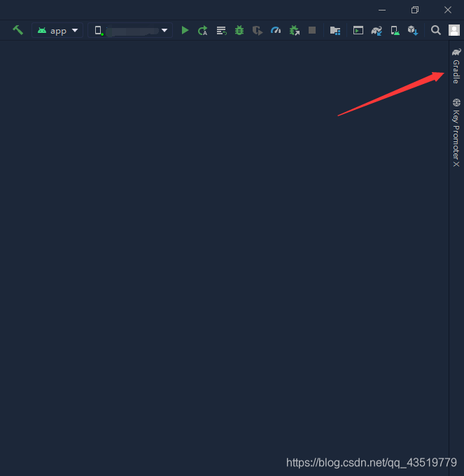Minimize the Android Studio window
This screenshot has width=464, height=476.
[x=382, y=10]
